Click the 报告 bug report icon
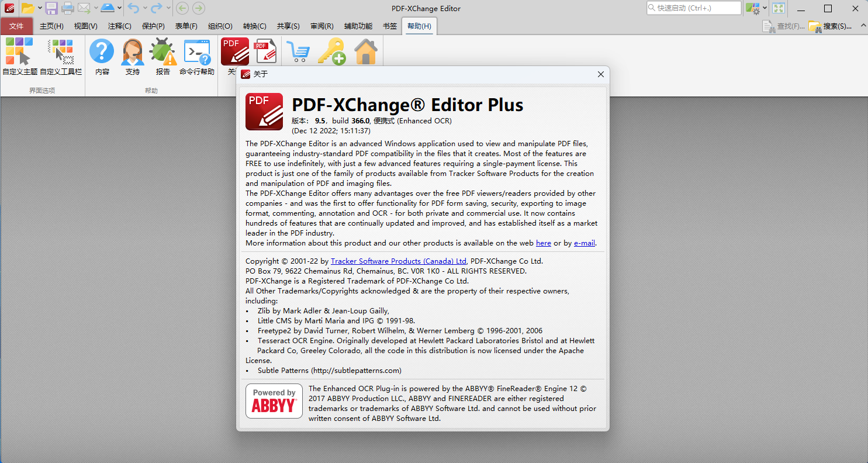Viewport: 868px width, 463px height. tap(163, 57)
